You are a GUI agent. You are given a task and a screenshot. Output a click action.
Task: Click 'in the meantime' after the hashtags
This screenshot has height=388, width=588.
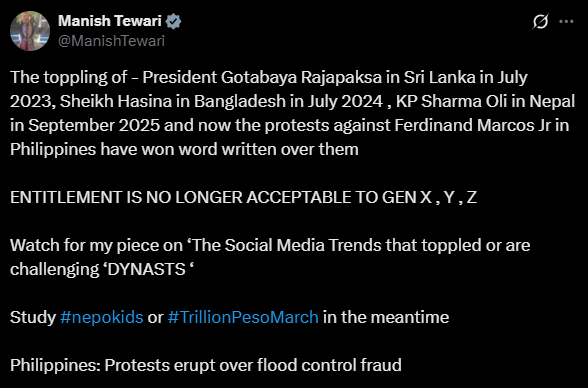[x=386, y=317]
